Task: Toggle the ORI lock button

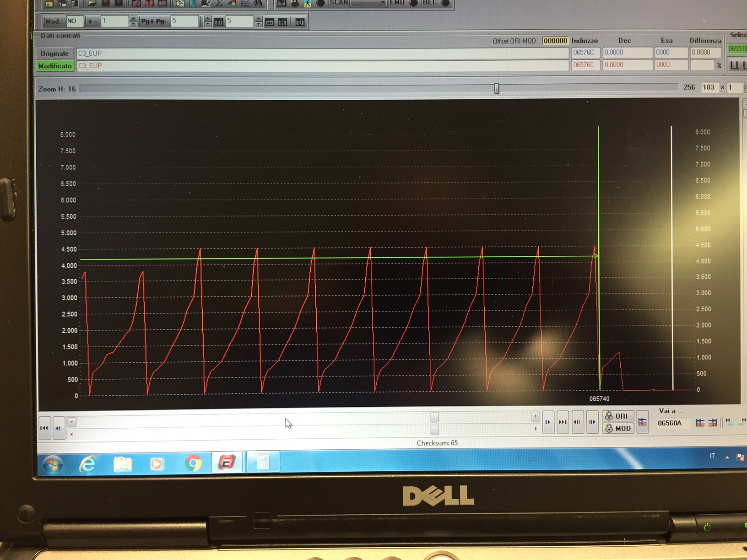Action: point(617,416)
